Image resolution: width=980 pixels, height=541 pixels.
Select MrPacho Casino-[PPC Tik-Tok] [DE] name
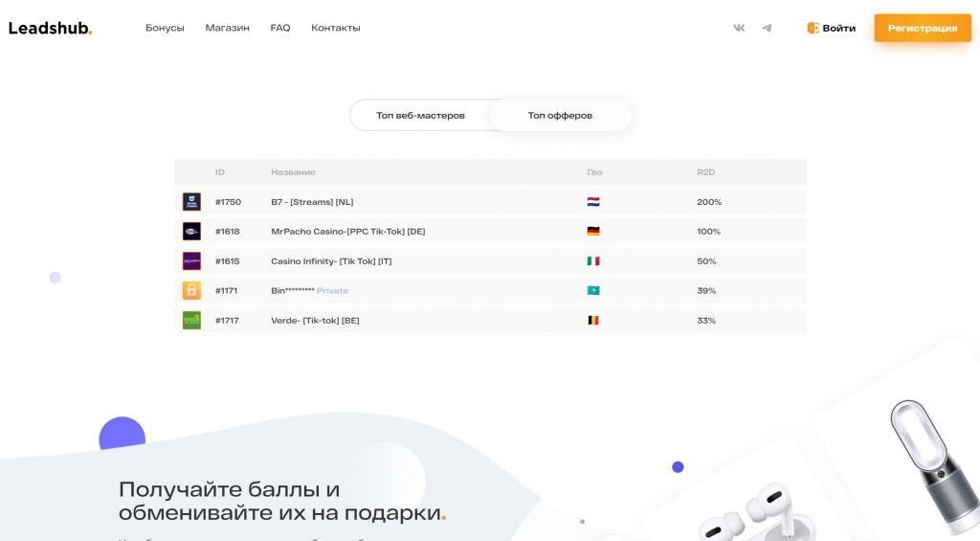coord(348,232)
